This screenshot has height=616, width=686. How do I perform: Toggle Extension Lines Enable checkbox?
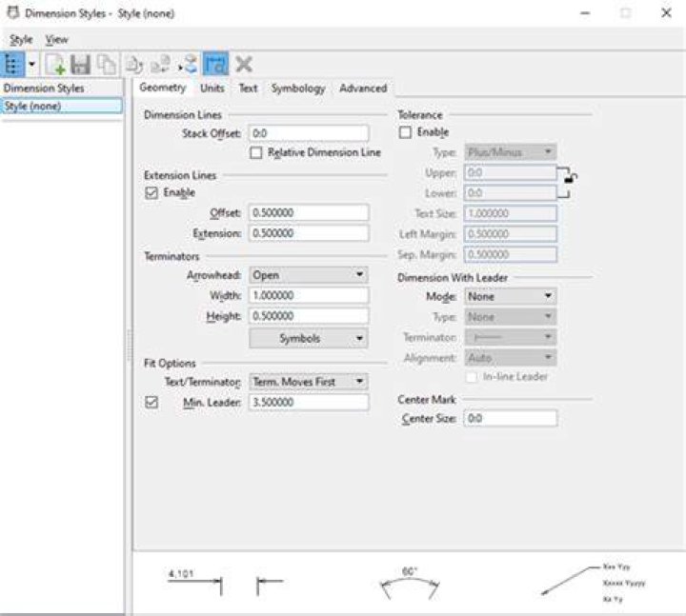click(x=151, y=193)
